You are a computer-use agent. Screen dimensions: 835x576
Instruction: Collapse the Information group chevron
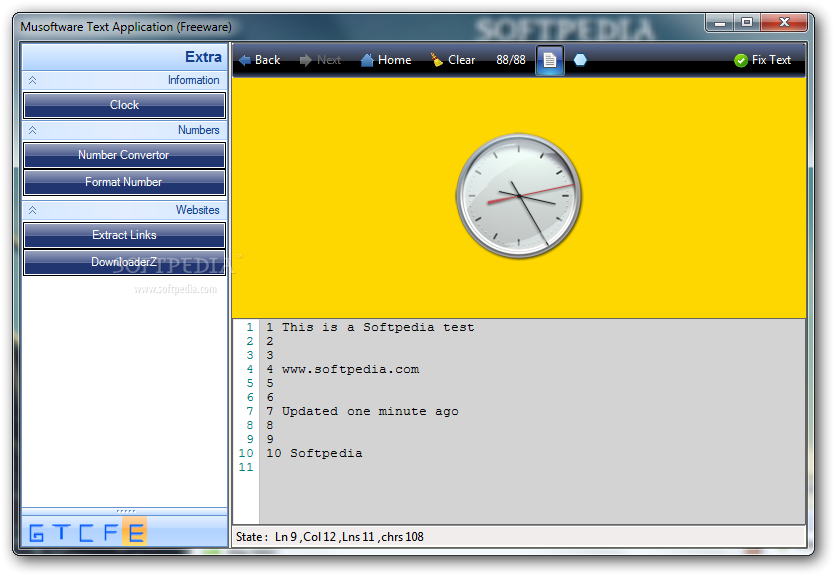coord(32,80)
